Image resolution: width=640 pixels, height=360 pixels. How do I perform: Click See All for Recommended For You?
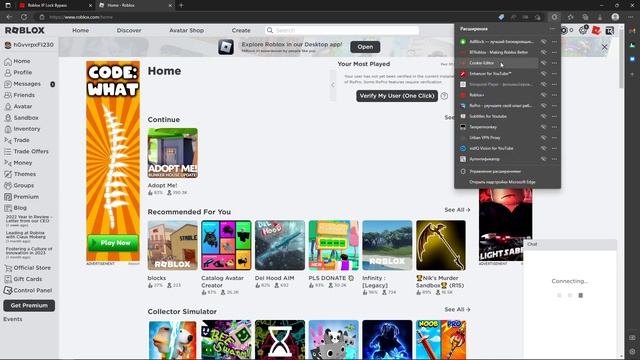pyautogui.click(x=457, y=210)
